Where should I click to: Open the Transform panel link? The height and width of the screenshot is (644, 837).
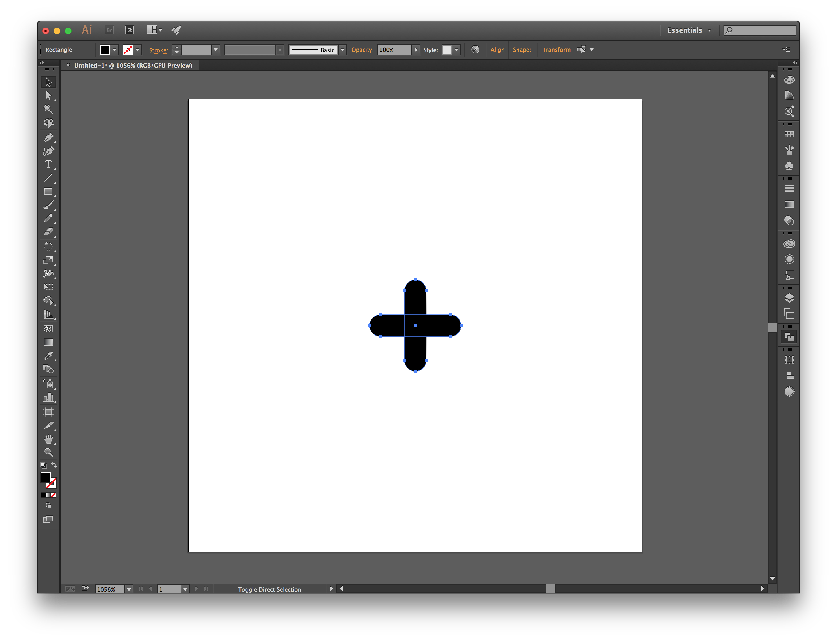[x=556, y=50]
